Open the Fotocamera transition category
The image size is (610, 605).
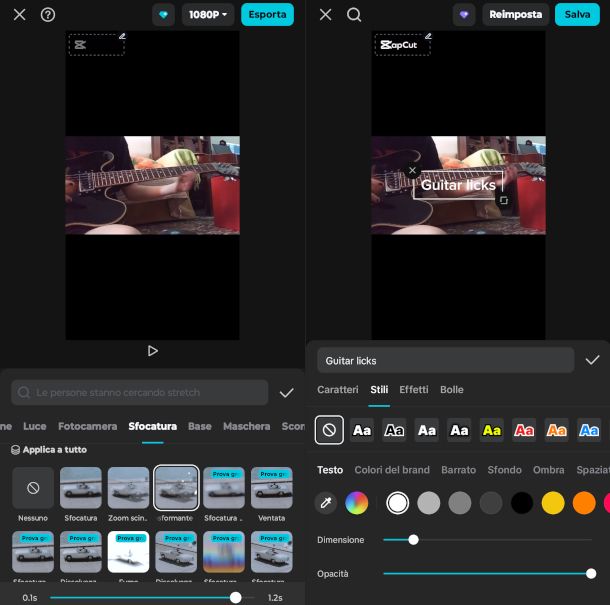click(87, 426)
